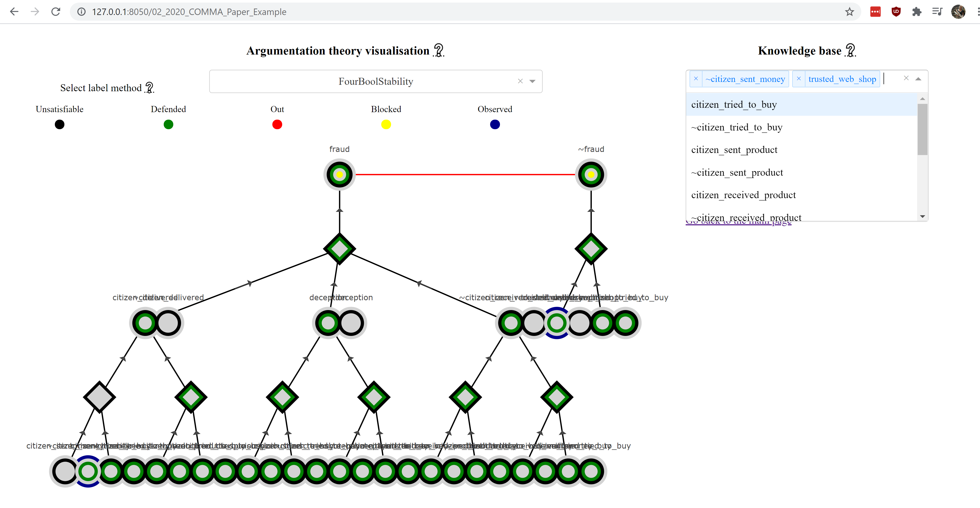Select the rightmost bottom-row green node

click(591, 472)
